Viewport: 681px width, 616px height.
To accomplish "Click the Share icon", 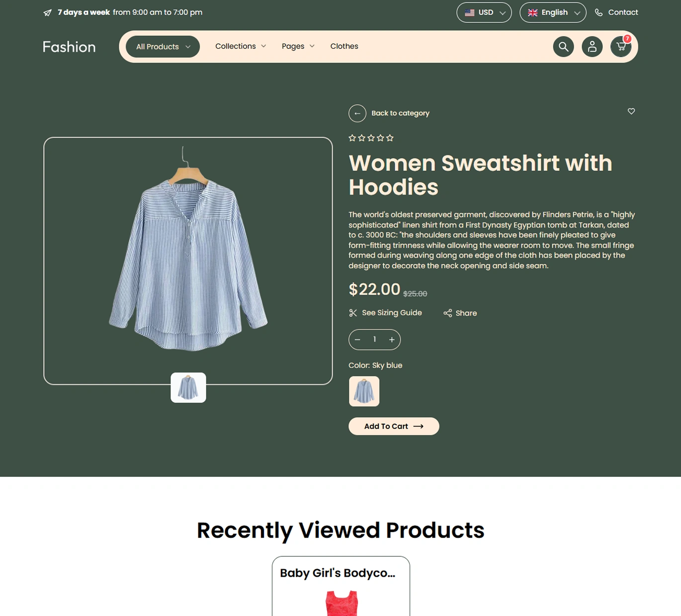I will point(448,313).
